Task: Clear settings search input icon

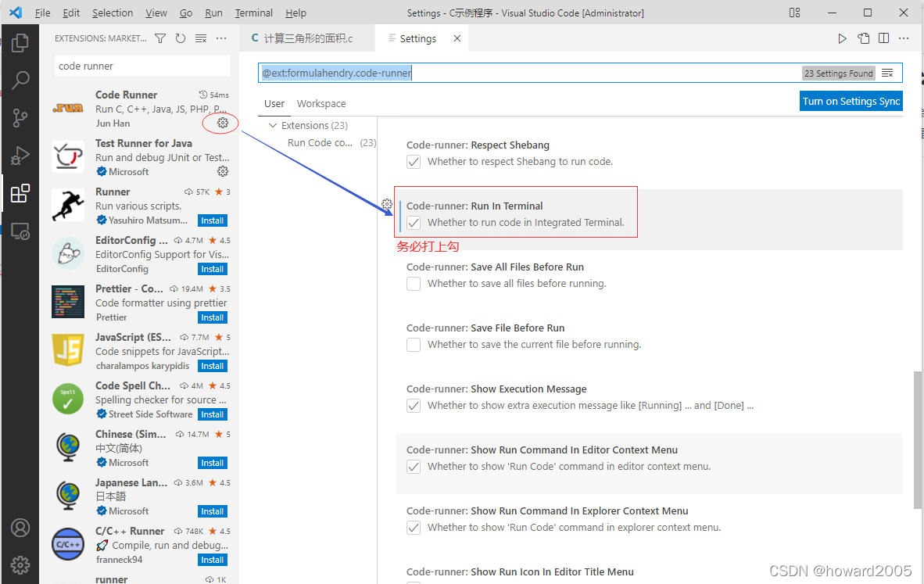Action: coord(887,73)
